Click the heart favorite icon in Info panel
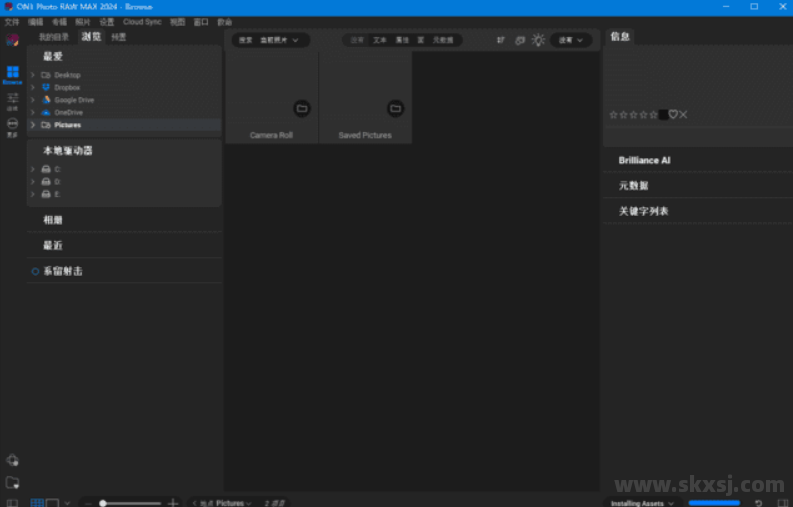 673,114
